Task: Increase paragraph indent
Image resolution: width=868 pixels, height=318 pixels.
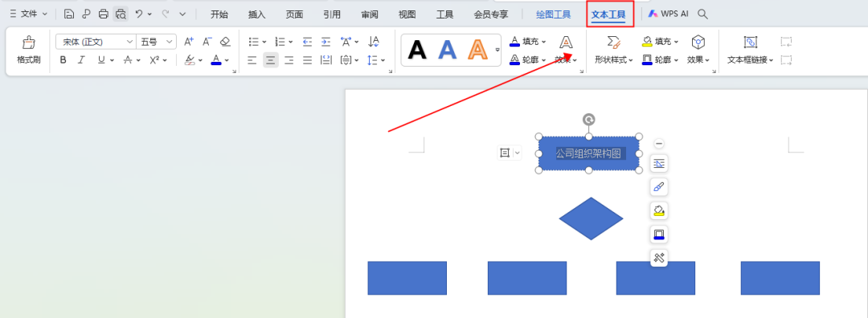Action: (326, 42)
